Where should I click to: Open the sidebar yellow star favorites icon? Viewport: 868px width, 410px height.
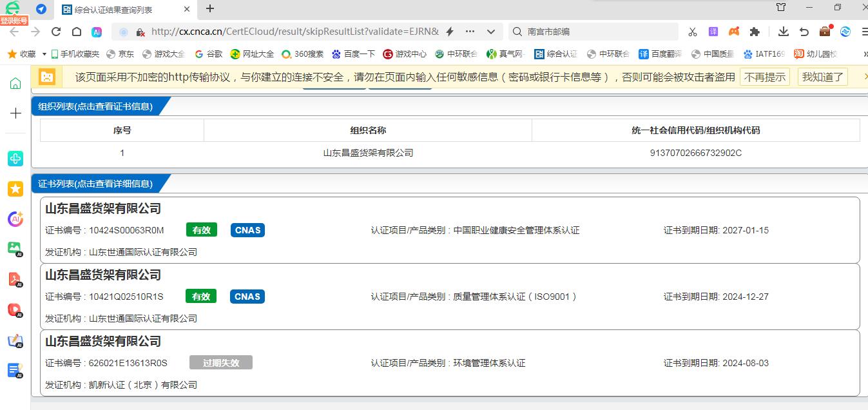pyautogui.click(x=15, y=188)
